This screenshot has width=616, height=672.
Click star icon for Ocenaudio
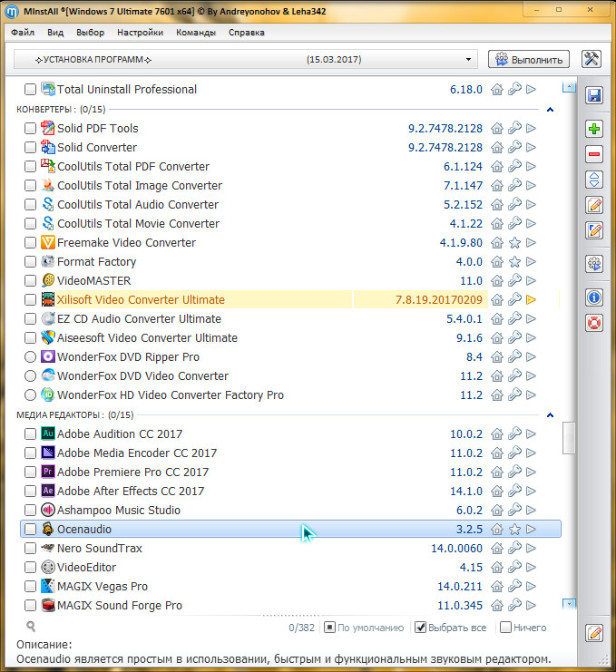point(514,530)
